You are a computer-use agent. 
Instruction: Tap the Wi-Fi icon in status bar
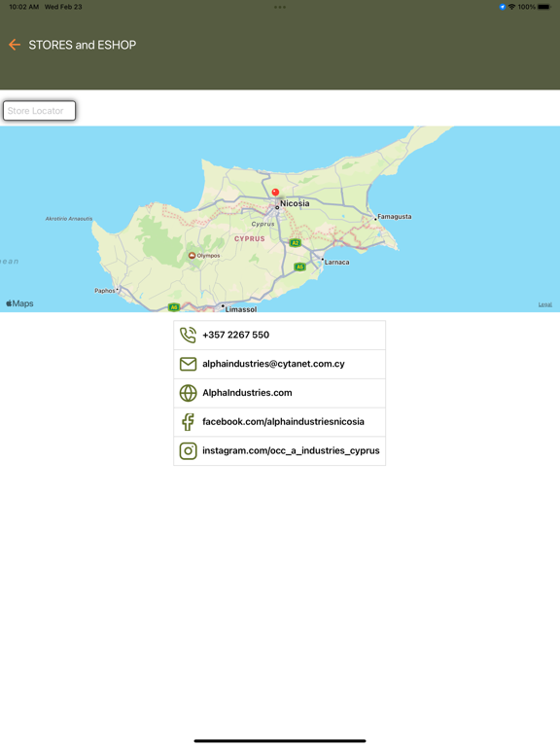pyautogui.click(x=512, y=7)
